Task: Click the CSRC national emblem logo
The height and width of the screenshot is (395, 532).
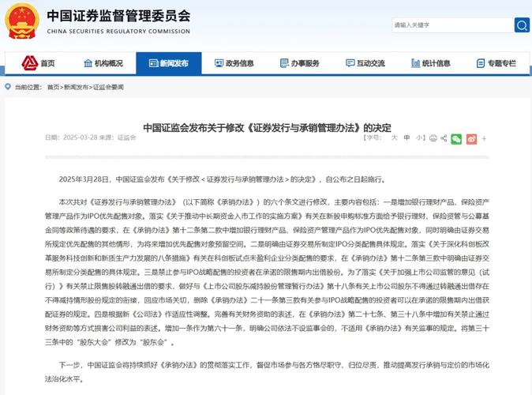Action: pyautogui.click(x=22, y=21)
